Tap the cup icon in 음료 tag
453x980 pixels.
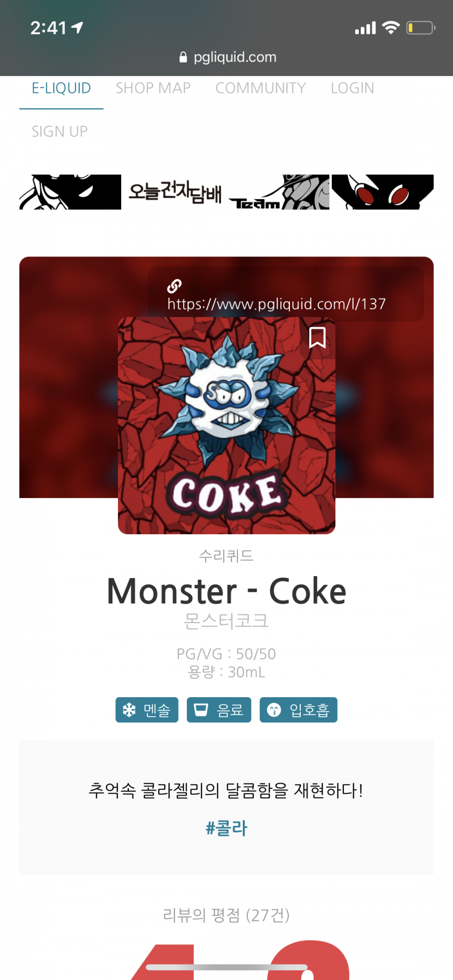[x=201, y=710]
